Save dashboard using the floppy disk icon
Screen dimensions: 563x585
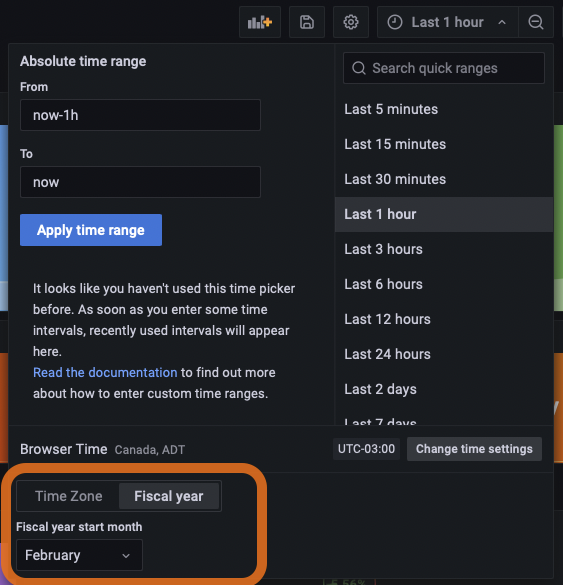pyautogui.click(x=307, y=22)
